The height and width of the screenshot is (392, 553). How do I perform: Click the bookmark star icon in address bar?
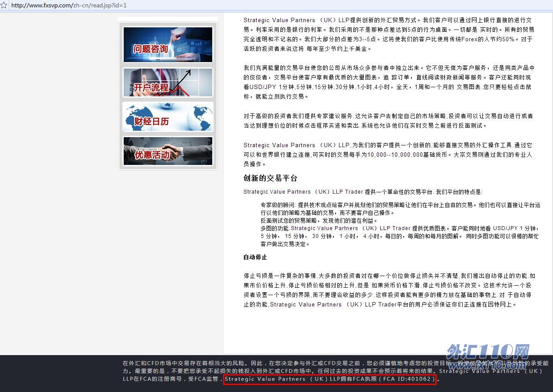click(x=4, y=5)
